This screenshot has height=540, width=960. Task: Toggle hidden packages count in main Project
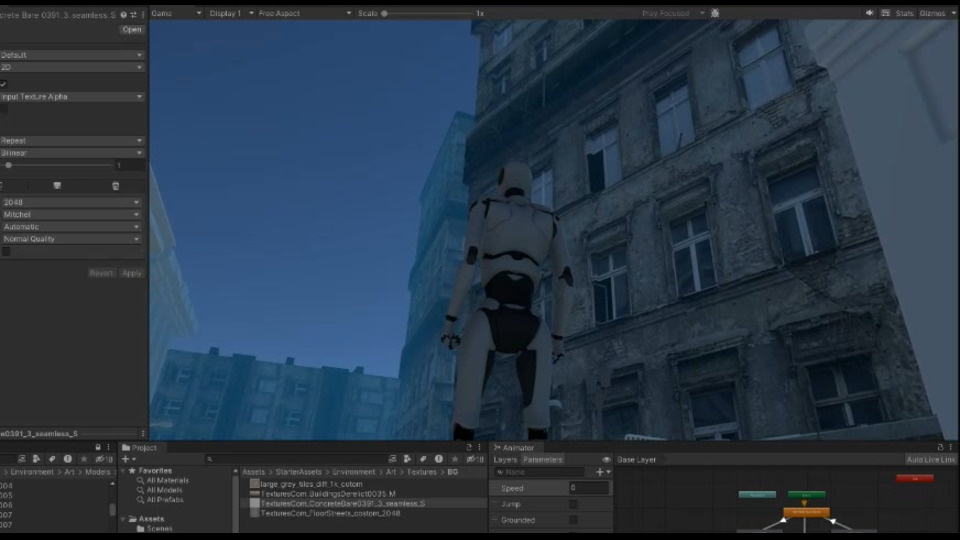coord(474,459)
